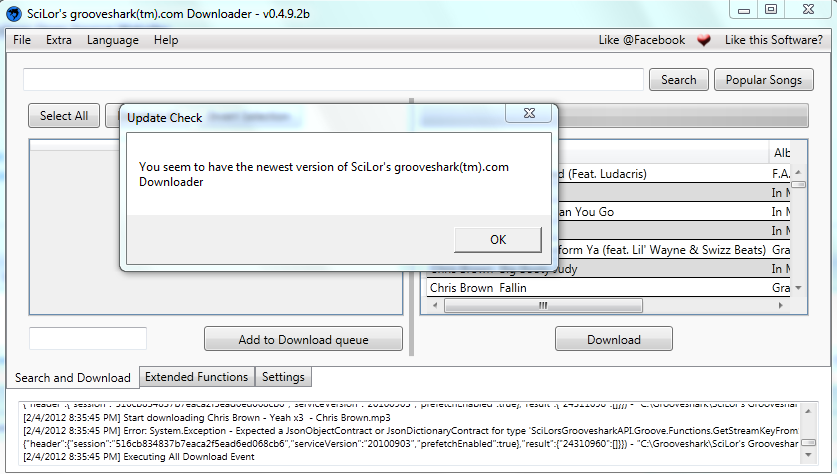
Task: Open the Language menu
Action: 113,40
